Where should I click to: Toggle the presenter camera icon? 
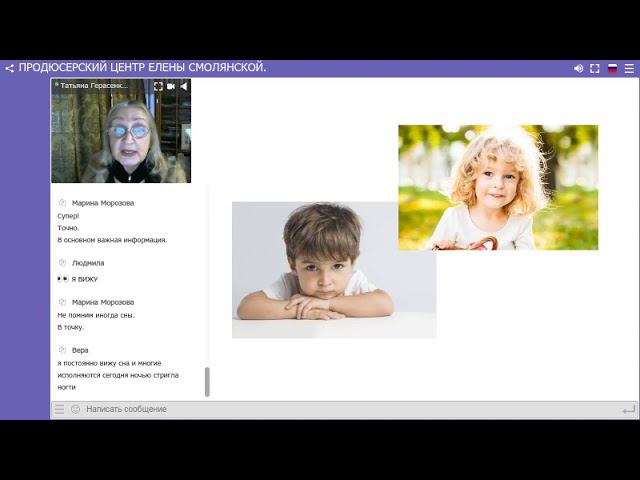171,86
